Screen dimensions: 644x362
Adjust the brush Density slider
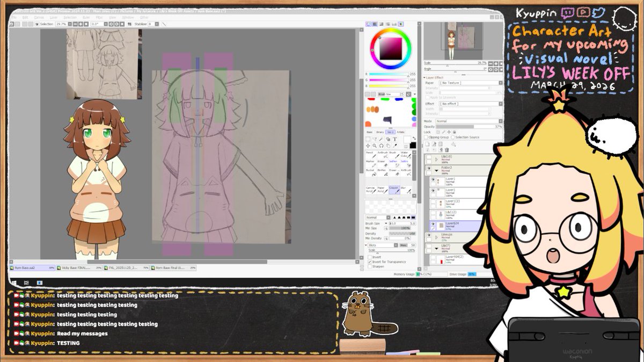[402, 234]
